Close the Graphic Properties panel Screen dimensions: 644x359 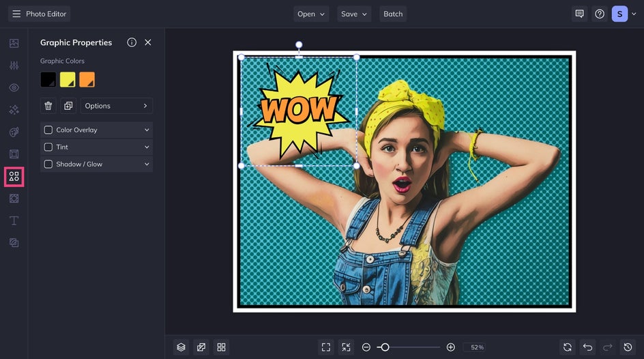coord(148,42)
